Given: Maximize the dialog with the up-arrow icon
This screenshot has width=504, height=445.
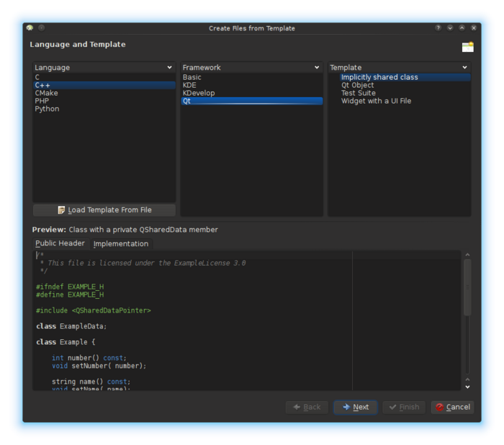Looking at the screenshot, I should coord(462,28).
